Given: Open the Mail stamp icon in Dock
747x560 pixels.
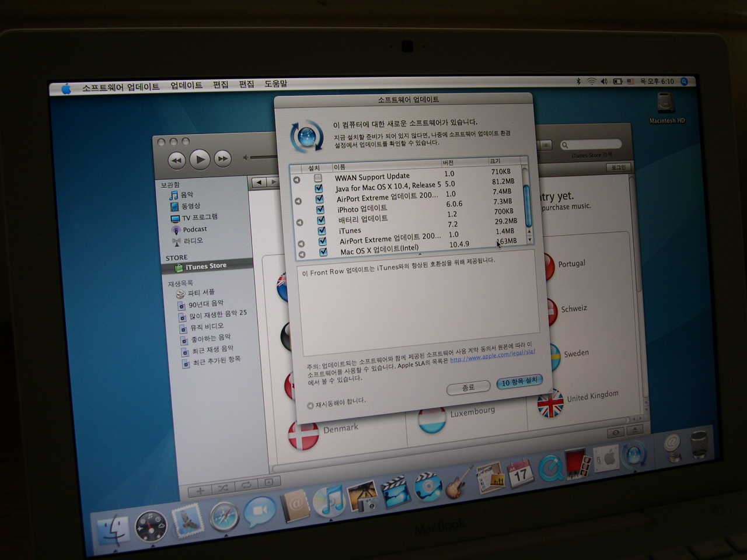Looking at the screenshot, I should pos(187,521).
